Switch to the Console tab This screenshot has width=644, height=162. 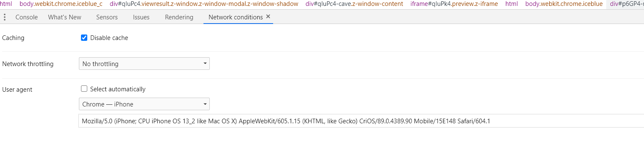click(26, 17)
